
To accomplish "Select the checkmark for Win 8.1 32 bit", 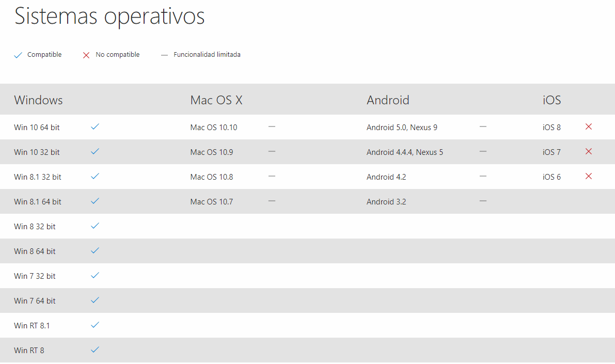I will [x=95, y=176].
